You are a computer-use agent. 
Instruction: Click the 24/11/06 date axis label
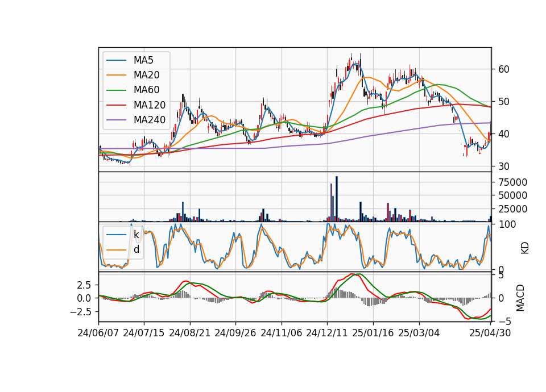click(x=282, y=333)
